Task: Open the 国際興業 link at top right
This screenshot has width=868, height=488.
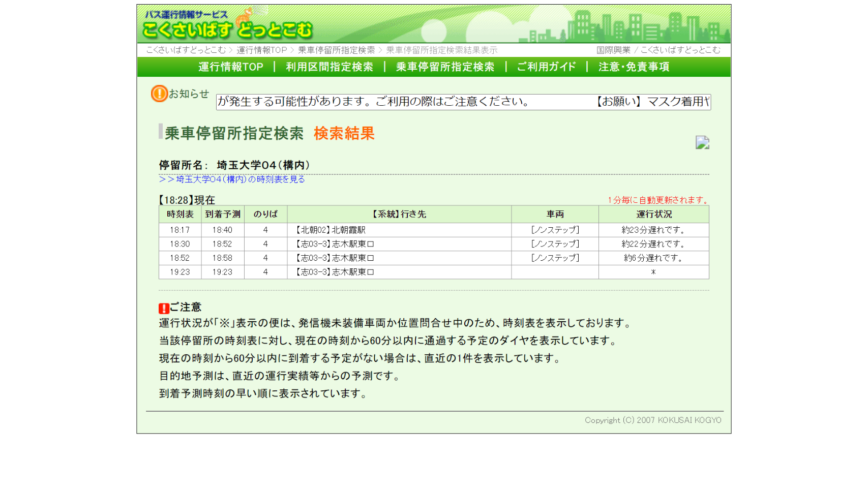Action: pos(613,50)
